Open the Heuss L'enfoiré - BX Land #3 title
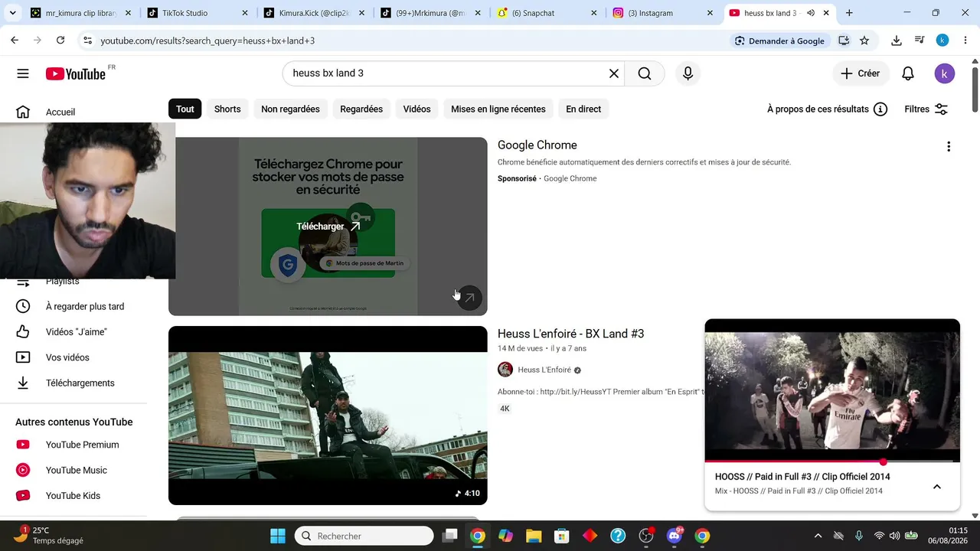The width and height of the screenshot is (980, 551). tap(570, 334)
